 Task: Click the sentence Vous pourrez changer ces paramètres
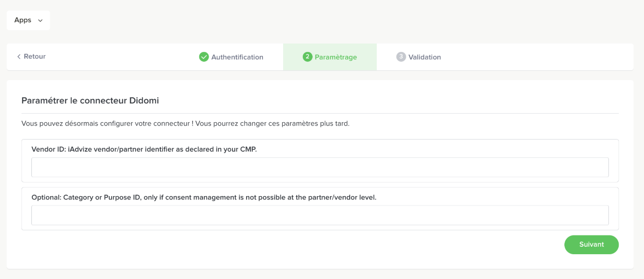pyautogui.click(x=272, y=124)
